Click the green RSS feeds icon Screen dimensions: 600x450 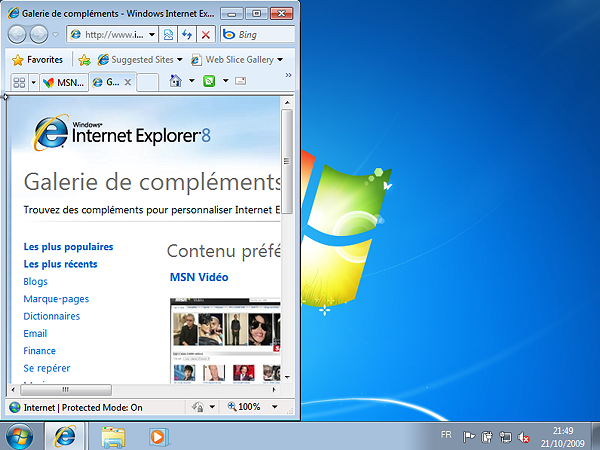coord(210,82)
